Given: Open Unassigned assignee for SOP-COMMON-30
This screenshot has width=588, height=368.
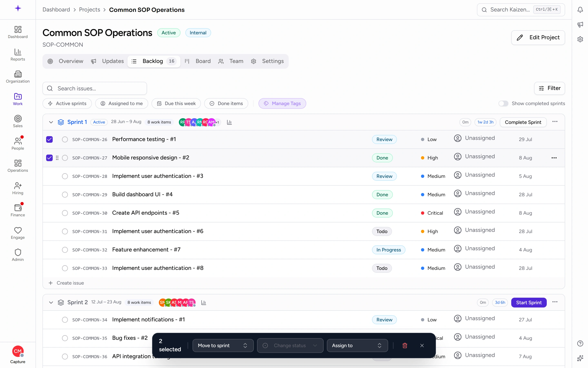Looking at the screenshot, I should click(474, 212).
